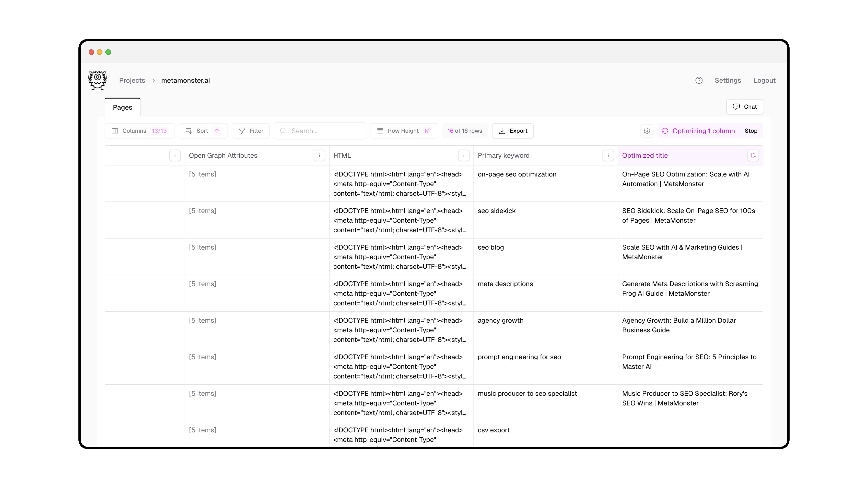Select the 'csv export' keyword cell
The image size is (868, 488).
point(546,434)
